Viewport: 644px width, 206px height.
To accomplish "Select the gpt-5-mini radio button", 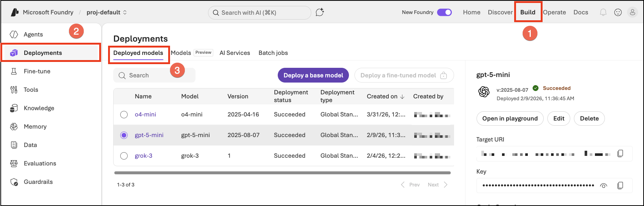I will tap(124, 135).
